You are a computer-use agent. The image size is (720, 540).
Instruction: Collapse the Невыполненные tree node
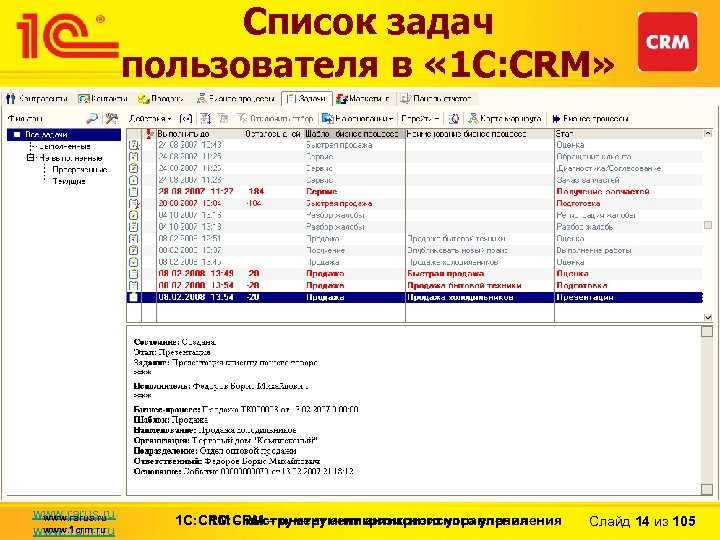[x=30, y=158]
